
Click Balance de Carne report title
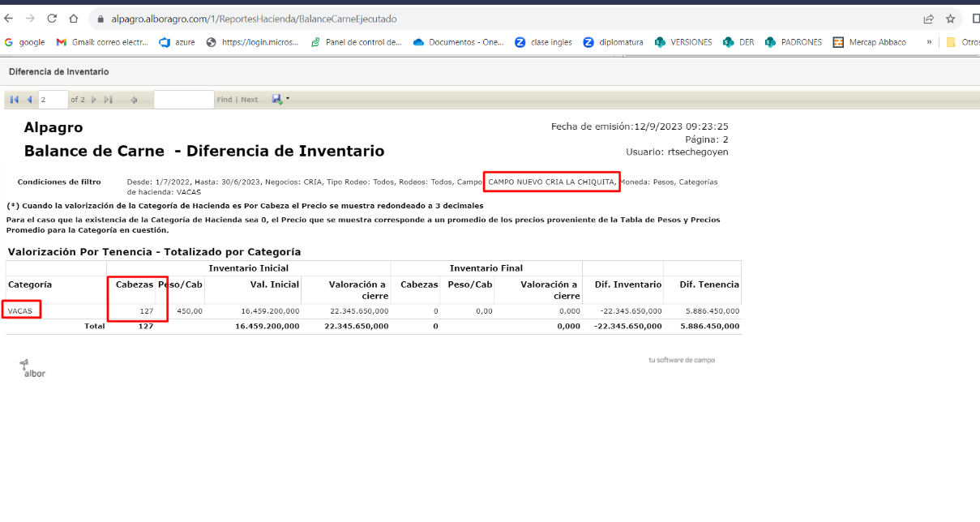(x=204, y=151)
